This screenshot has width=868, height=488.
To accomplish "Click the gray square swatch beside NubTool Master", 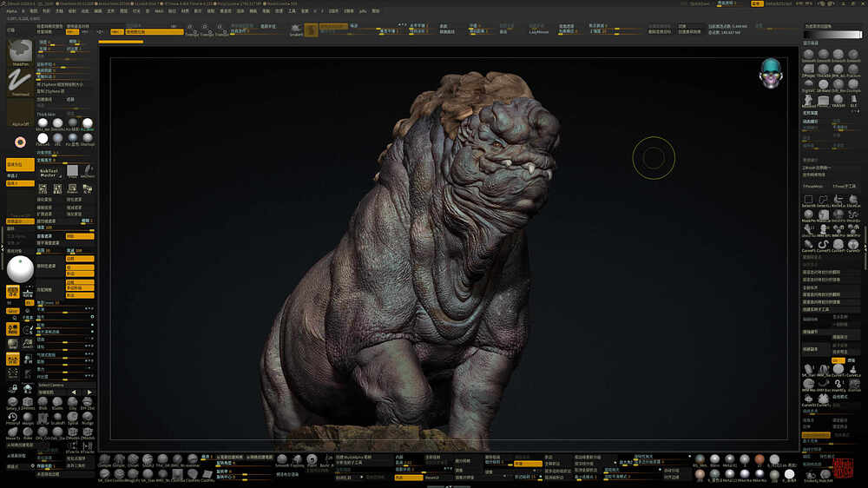I will pyautogui.click(x=73, y=171).
